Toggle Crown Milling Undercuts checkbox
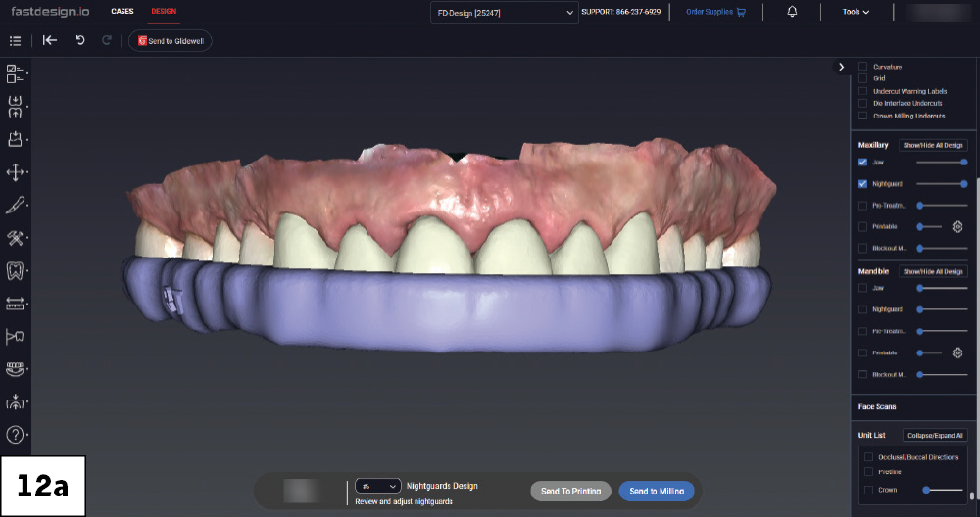This screenshot has height=517, width=980. click(x=862, y=116)
